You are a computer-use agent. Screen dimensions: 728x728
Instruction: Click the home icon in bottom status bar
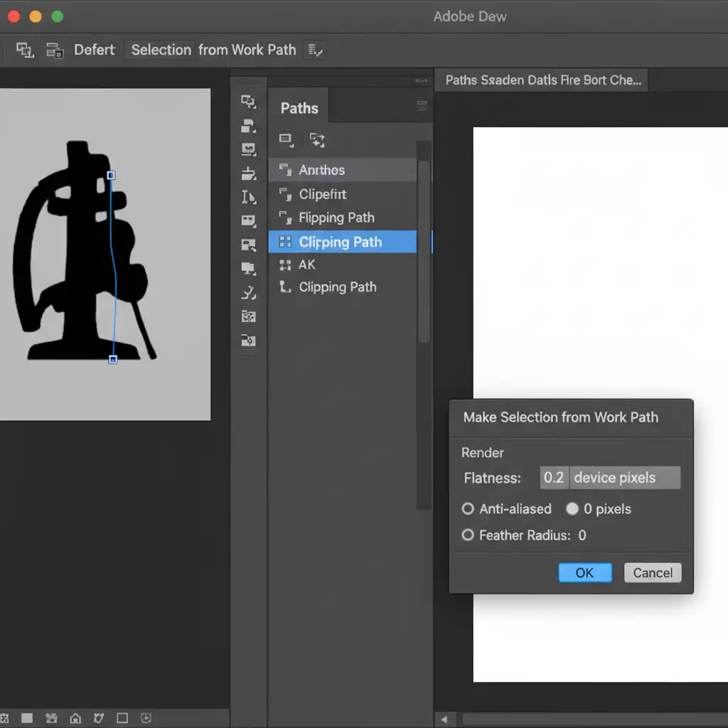(x=75, y=718)
